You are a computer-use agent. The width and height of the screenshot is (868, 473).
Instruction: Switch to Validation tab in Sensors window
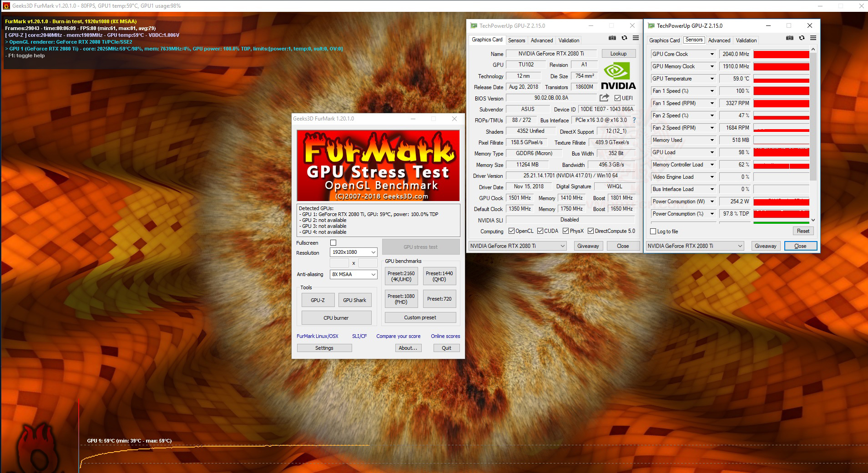(x=746, y=40)
